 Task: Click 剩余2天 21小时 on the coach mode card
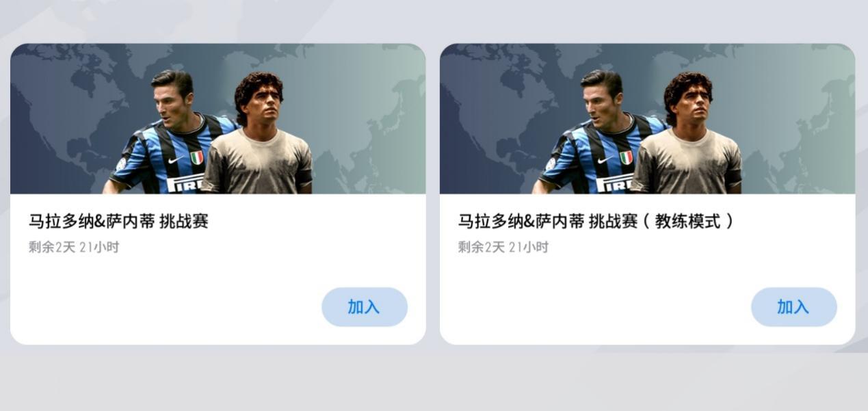point(503,247)
